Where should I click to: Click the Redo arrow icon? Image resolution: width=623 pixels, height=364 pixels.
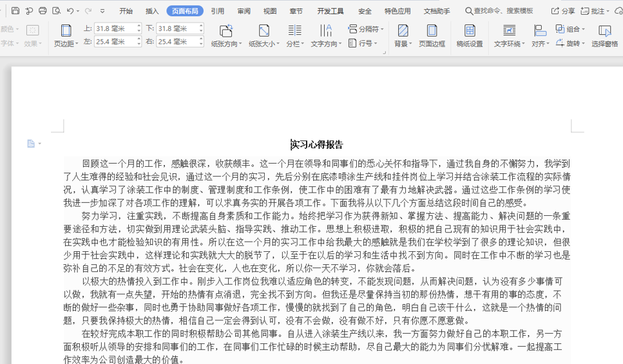(88, 11)
